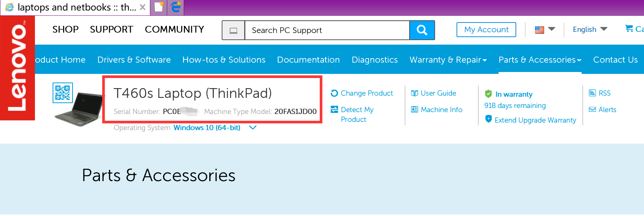
Task: Open the User Guide link
Action: click(x=438, y=93)
